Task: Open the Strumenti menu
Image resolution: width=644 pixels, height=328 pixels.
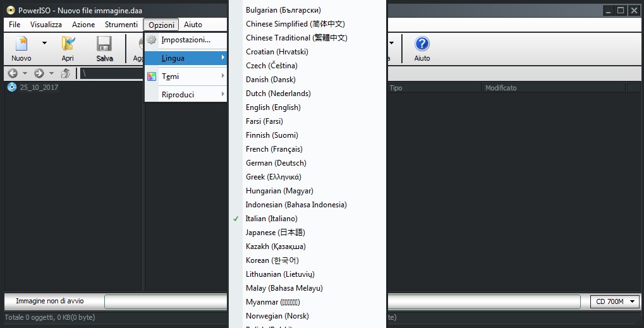Action: (x=121, y=25)
